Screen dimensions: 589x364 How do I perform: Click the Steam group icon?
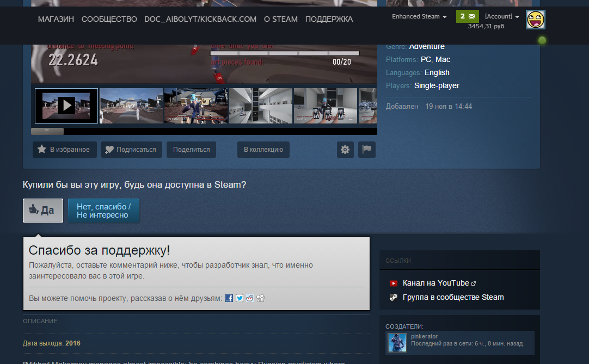pos(393,298)
